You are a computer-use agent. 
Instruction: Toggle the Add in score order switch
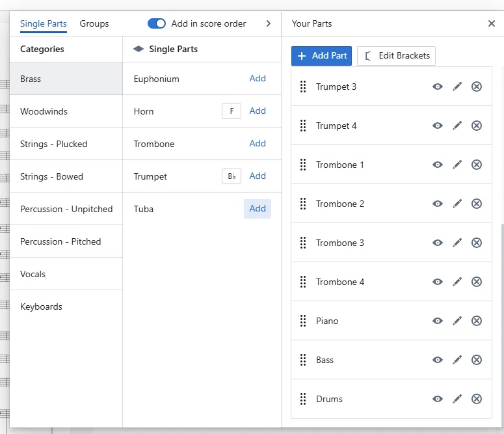[157, 23]
